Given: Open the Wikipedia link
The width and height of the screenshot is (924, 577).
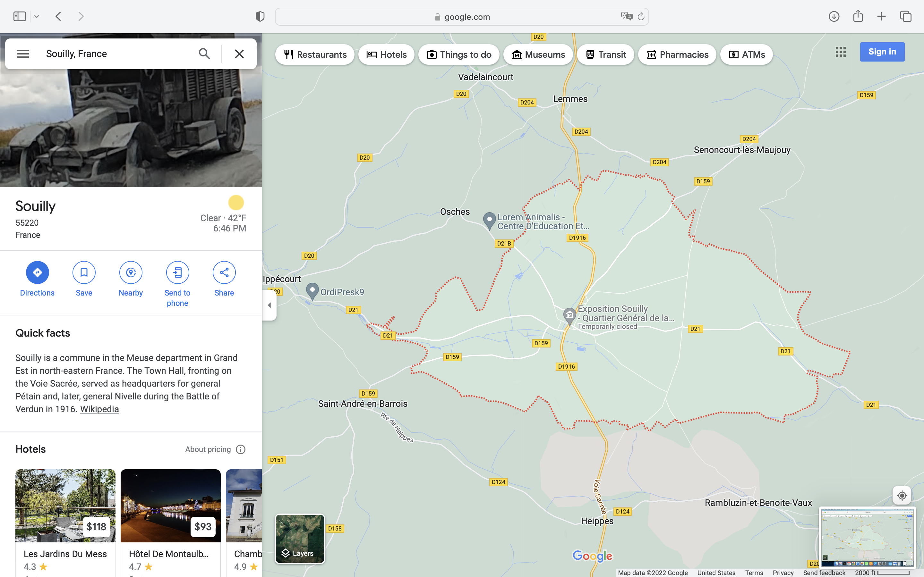Looking at the screenshot, I should (99, 409).
